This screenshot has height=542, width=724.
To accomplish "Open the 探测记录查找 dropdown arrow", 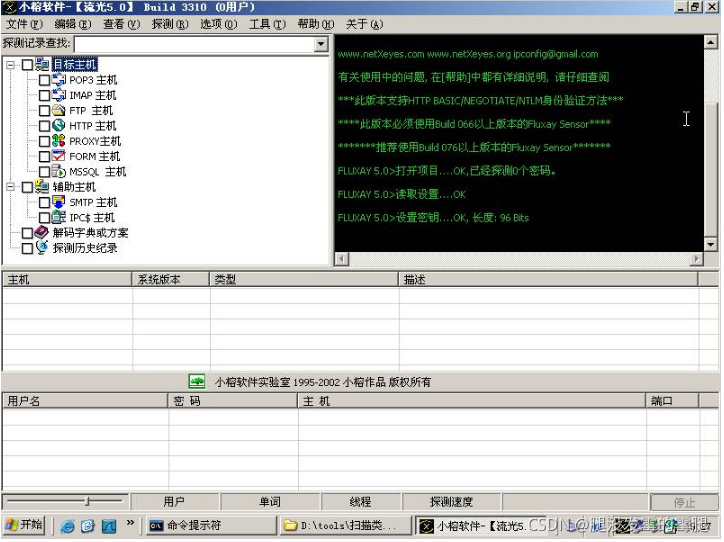I will click(x=321, y=44).
